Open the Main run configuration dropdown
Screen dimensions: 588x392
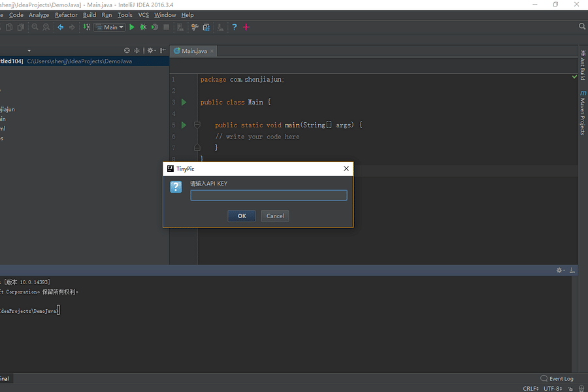(109, 27)
